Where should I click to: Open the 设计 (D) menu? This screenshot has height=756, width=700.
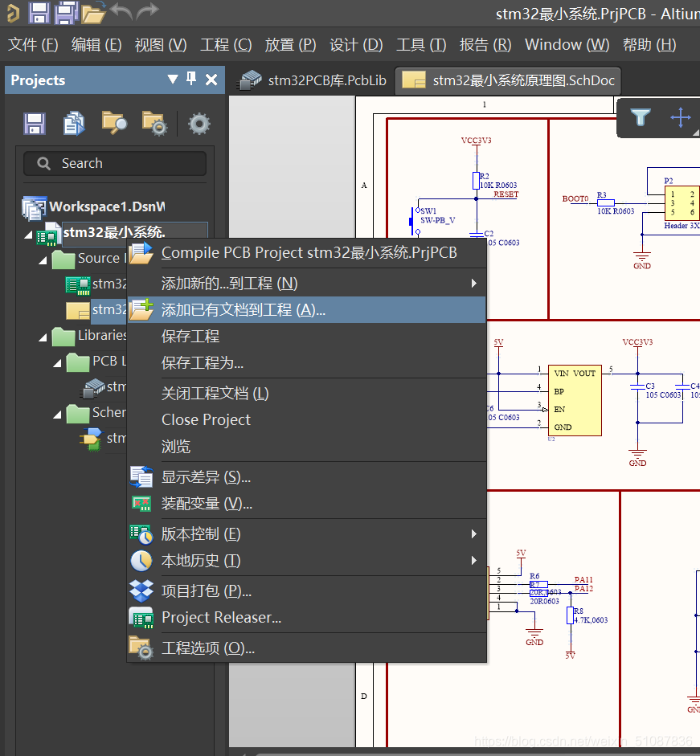356,45
